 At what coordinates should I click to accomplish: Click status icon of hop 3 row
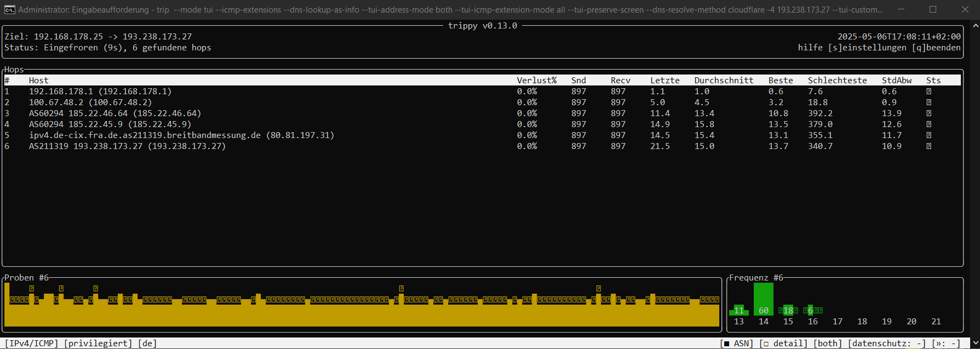(x=929, y=113)
